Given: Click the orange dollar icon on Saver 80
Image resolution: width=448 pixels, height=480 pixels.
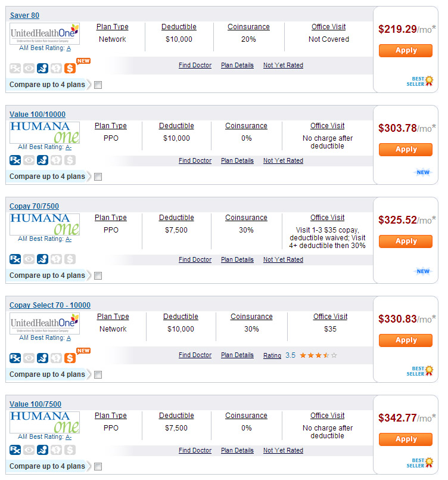Looking at the screenshot, I should [70, 69].
